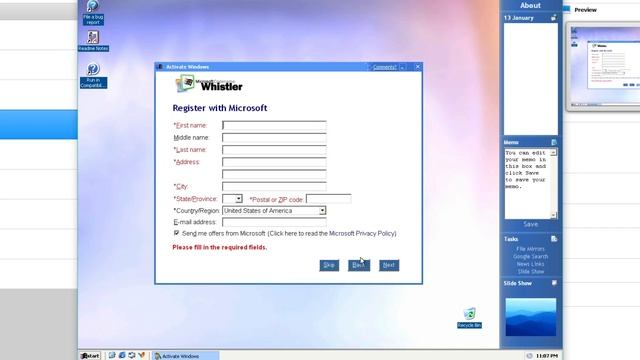Open News Links in Tasks list

pos(530,264)
